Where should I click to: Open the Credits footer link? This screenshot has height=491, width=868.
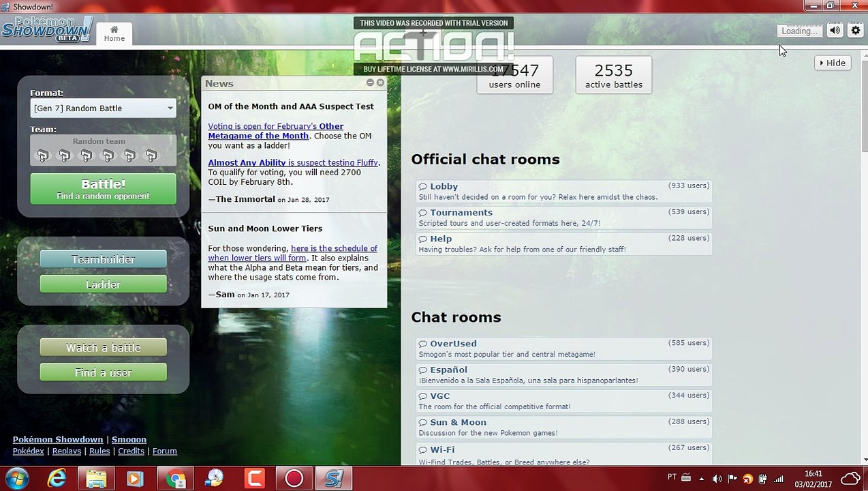[x=131, y=451]
